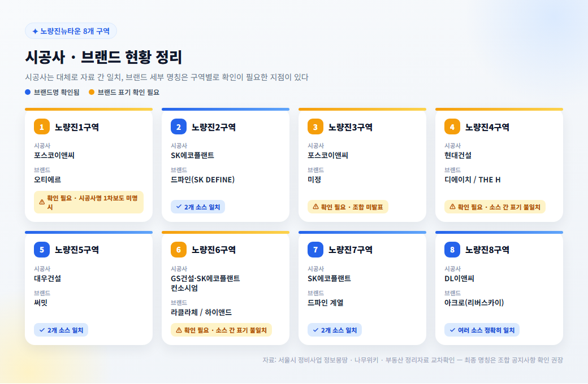This screenshot has width=588, height=384.
Task: Click the 써밋 brand name
Action: click(x=41, y=303)
